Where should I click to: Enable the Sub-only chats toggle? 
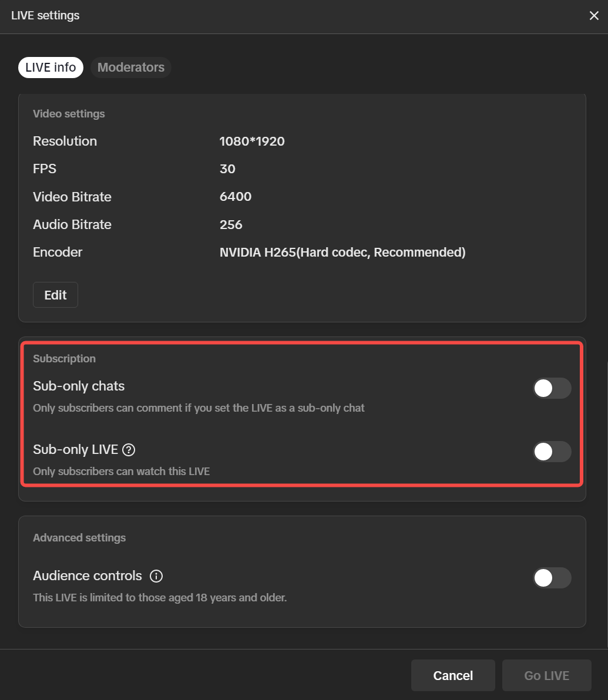coord(552,388)
